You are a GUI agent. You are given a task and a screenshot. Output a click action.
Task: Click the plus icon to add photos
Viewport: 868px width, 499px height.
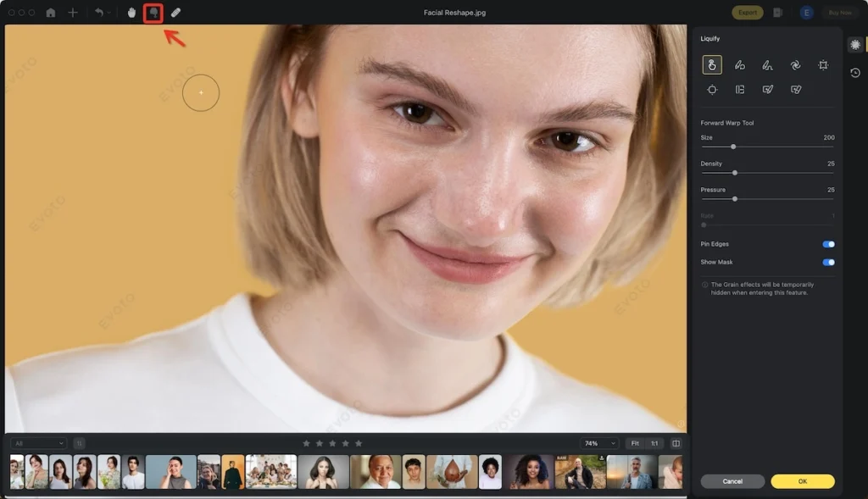click(73, 12)
